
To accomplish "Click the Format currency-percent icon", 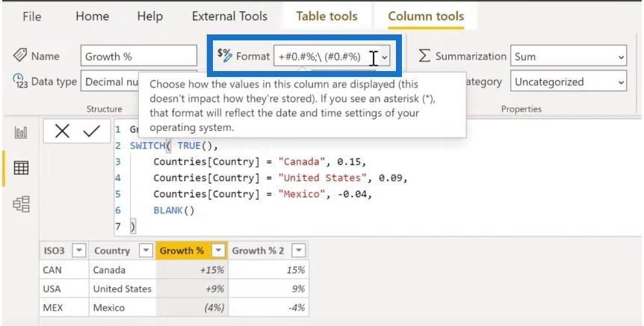I will [225, 55].
